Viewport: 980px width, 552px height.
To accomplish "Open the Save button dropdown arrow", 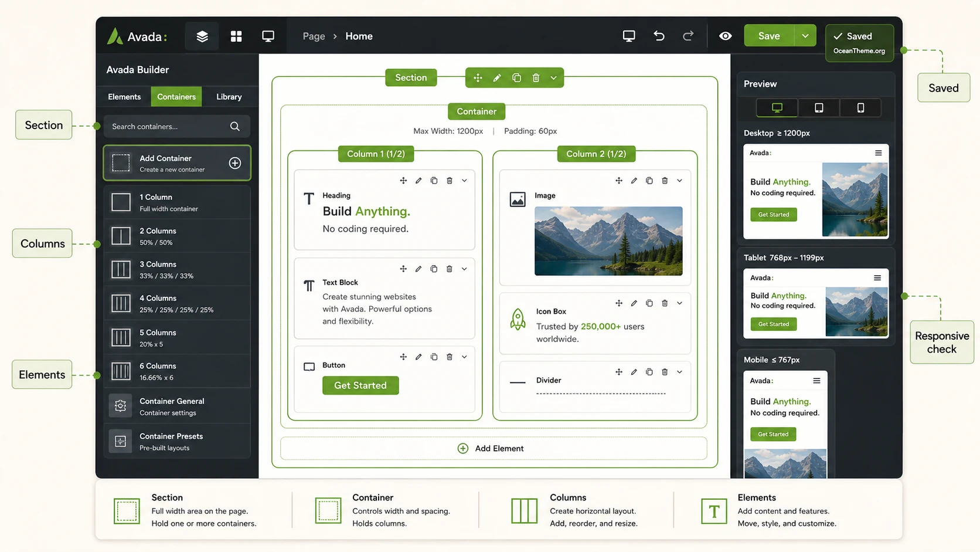I will pos(805,36).
